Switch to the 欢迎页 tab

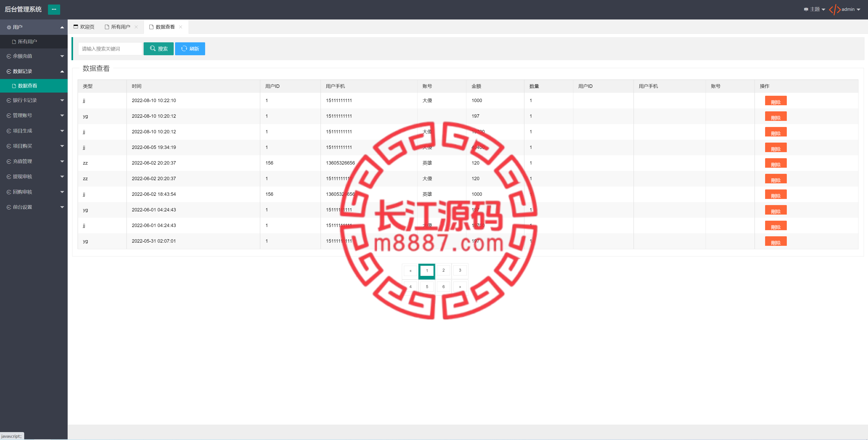click(84, 27)
